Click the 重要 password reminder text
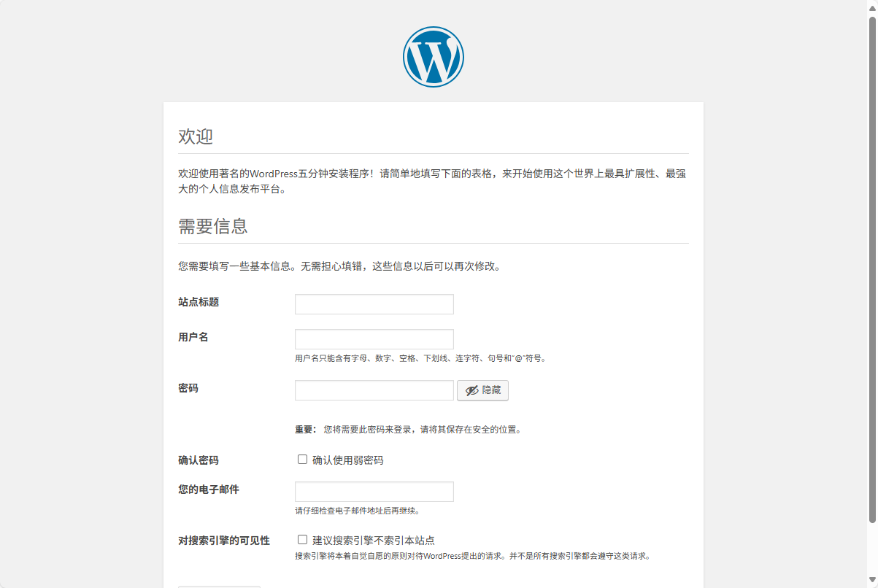 pyautogui.click(x=408, y=430)
